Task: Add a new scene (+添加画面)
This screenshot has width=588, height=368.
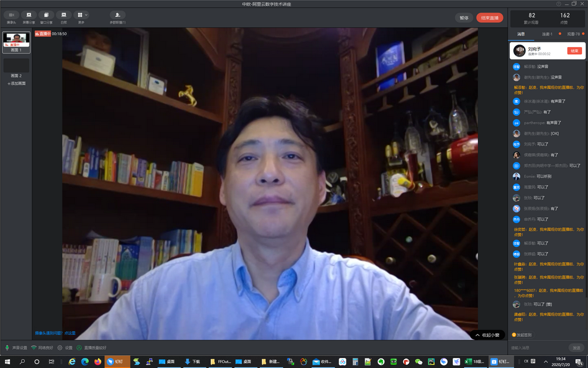Action: coord(16,84)
